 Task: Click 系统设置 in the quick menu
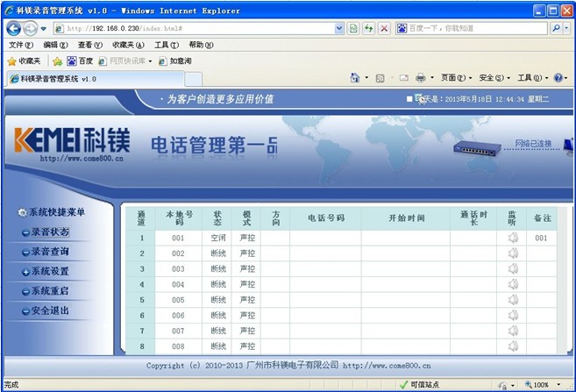(x=49, y=272)
